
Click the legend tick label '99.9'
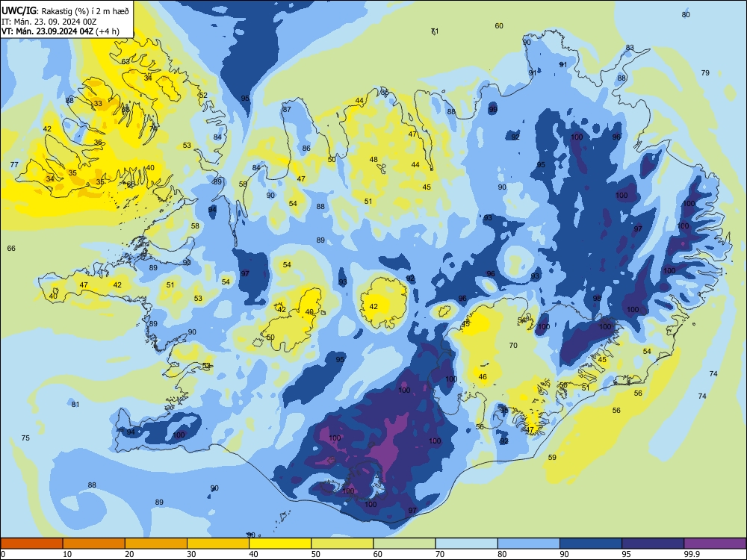coord(691,554)
